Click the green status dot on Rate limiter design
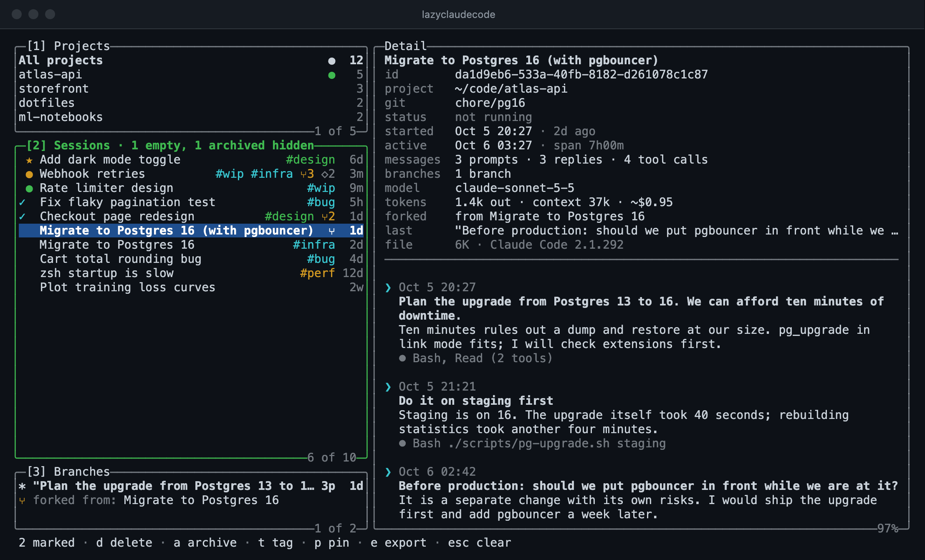 (x=29, y=189)
